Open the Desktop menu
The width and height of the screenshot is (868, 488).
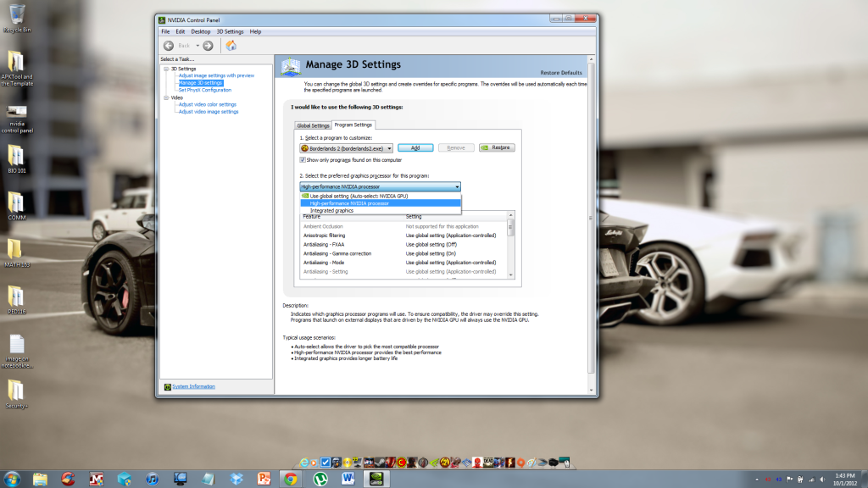pos(200,31)
